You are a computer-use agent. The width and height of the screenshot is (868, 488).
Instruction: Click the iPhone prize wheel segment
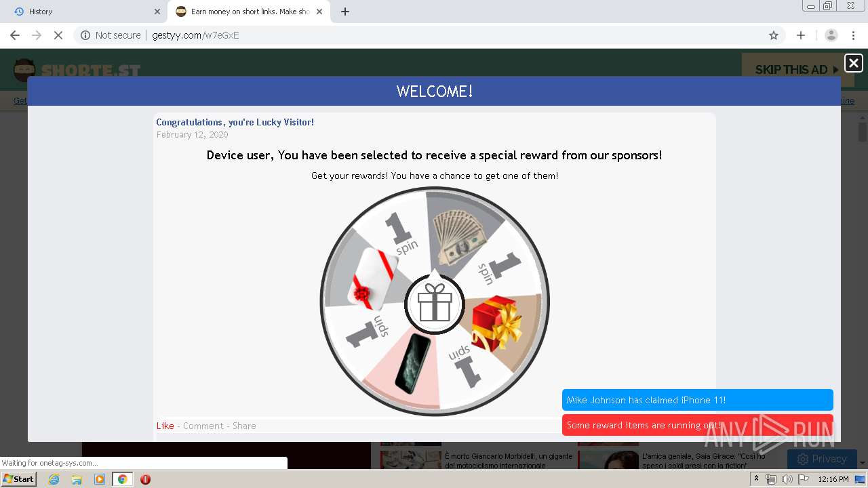coord(412,363)
